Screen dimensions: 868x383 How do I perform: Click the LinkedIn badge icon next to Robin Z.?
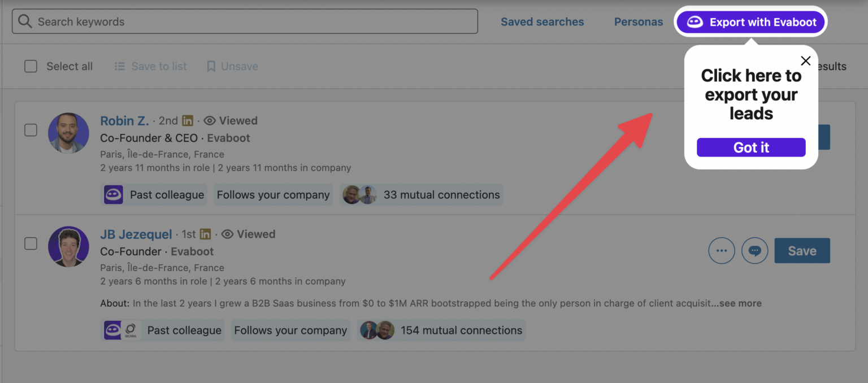187,120
